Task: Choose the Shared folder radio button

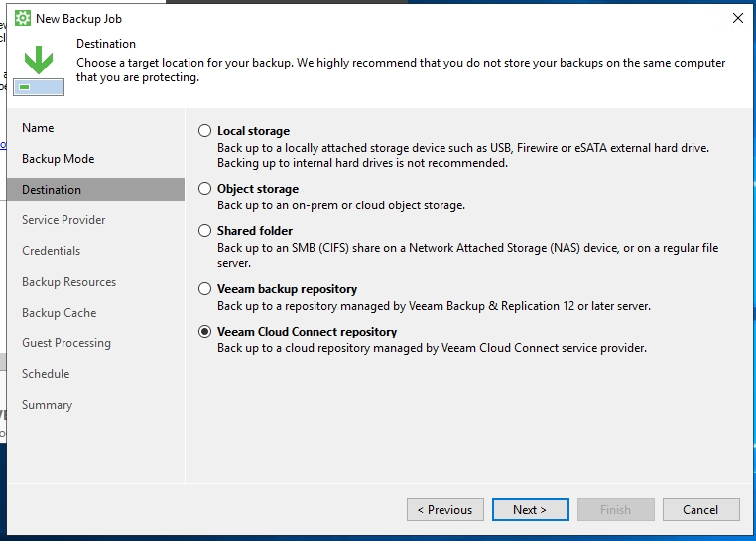Action: (x=205, y=231)
